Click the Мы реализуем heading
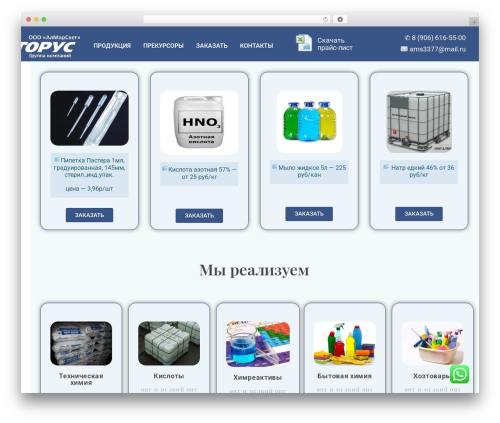Image resolution: width=500 pixels, height=423 pixels. 254,270
